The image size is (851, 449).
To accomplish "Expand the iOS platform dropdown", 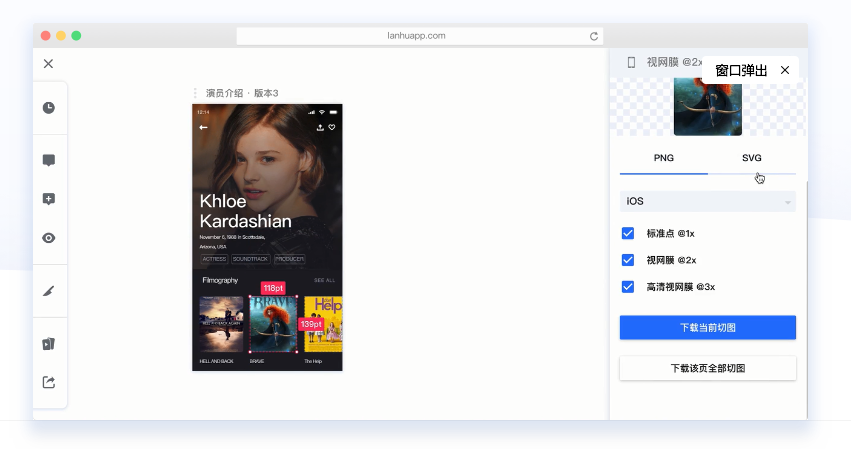I will click(x=708, y=201).
